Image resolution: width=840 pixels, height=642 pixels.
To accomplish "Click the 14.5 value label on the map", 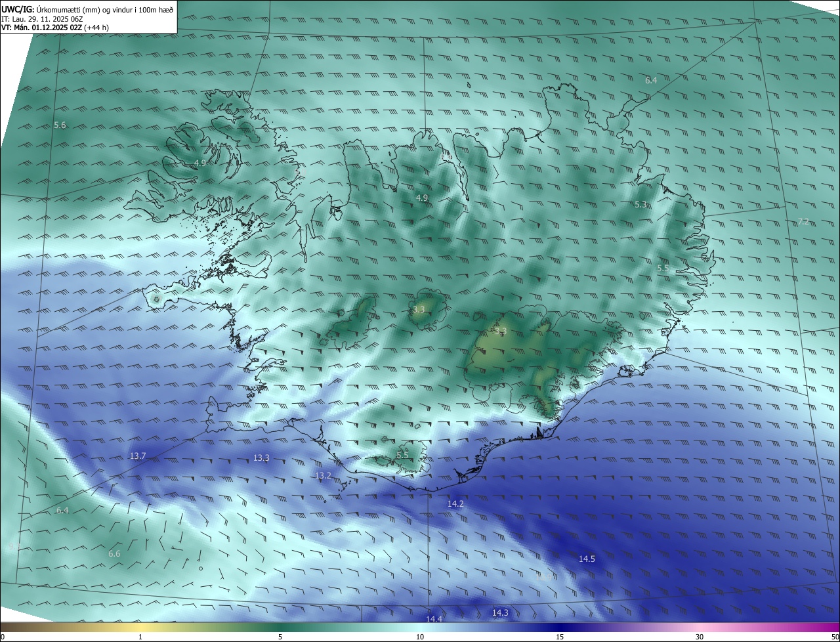I will (x=587, y=559).
